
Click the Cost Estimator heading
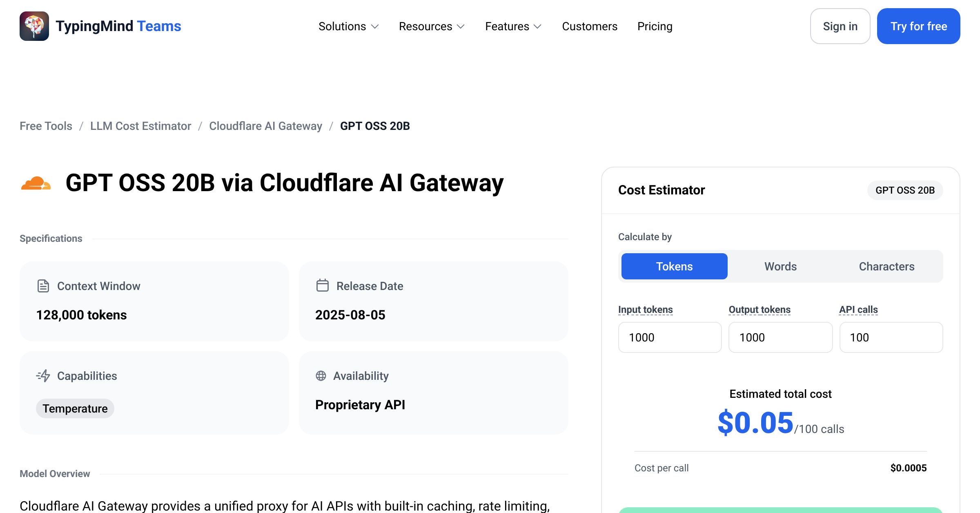(x=661, y=190)
